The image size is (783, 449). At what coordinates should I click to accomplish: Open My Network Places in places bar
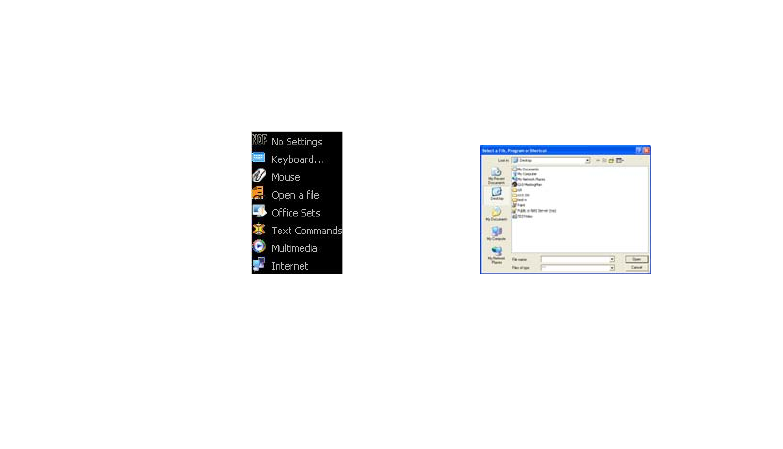496,255
